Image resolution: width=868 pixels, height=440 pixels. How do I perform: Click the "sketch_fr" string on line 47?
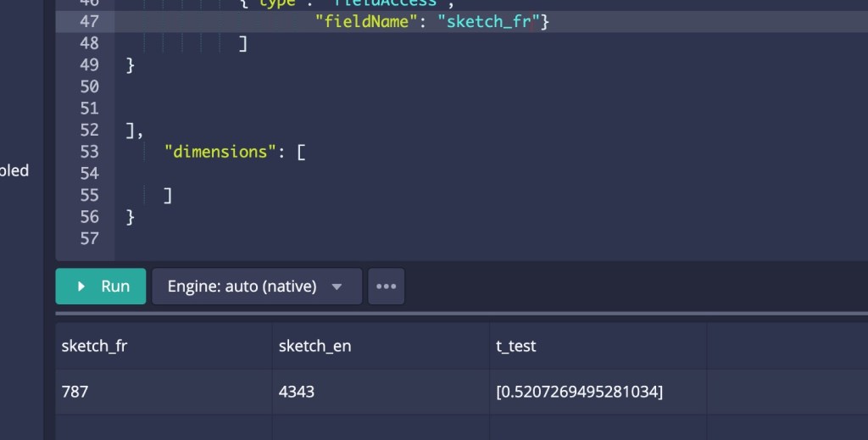pos(489,21)
